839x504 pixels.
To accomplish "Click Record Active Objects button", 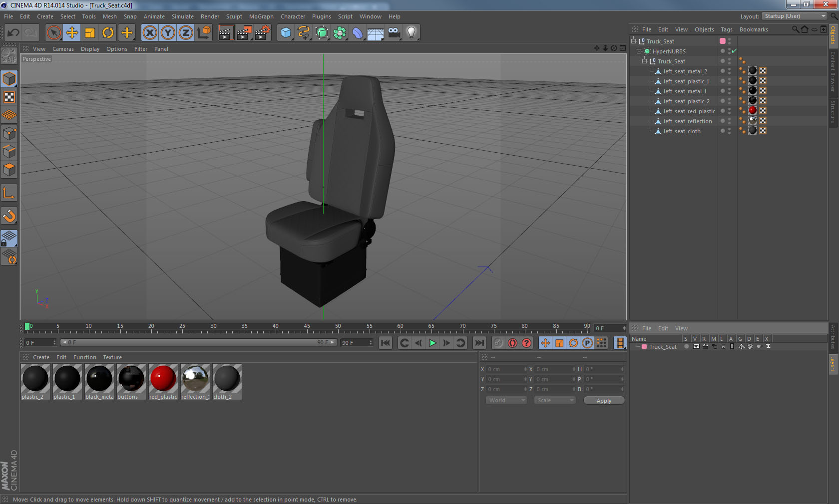I will (x=498, y=343).
